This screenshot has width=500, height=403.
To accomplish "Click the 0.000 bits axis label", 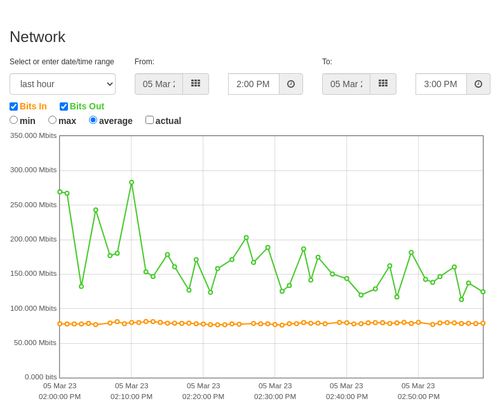I will 41,377.
